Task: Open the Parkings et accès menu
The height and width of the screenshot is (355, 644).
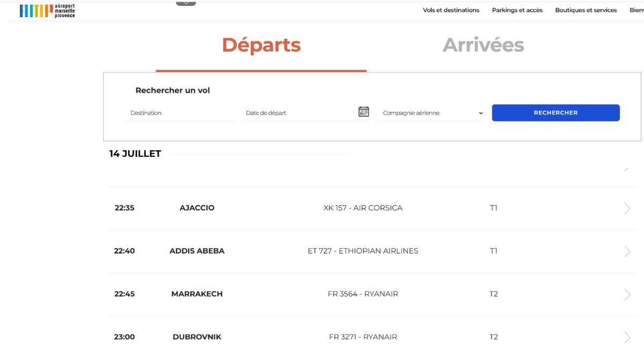Action: pos(517,10)
